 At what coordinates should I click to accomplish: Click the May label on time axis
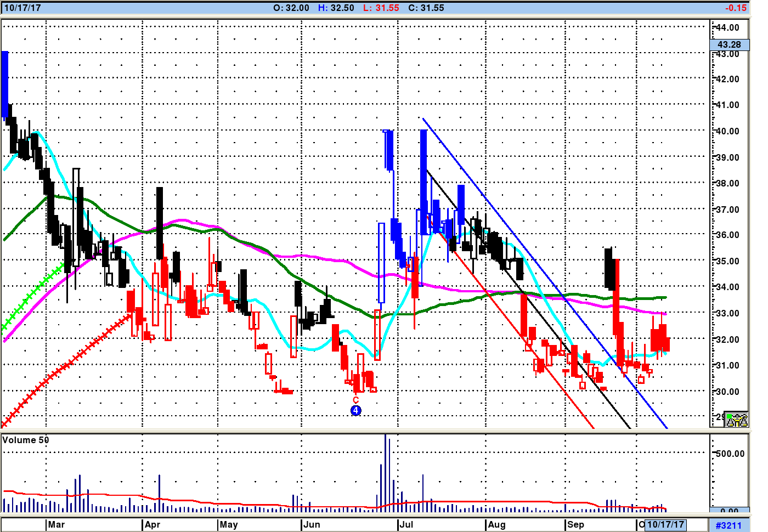[x=229, y=524]
